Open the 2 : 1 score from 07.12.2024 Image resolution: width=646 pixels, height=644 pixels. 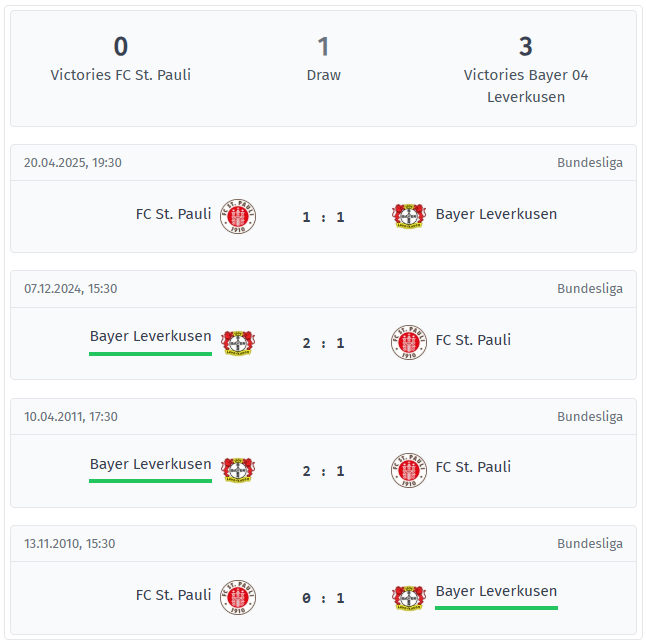click(323, 343)
